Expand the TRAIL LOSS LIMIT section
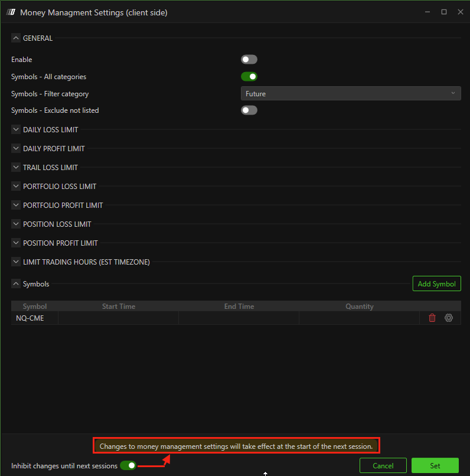 coord(16,168)
